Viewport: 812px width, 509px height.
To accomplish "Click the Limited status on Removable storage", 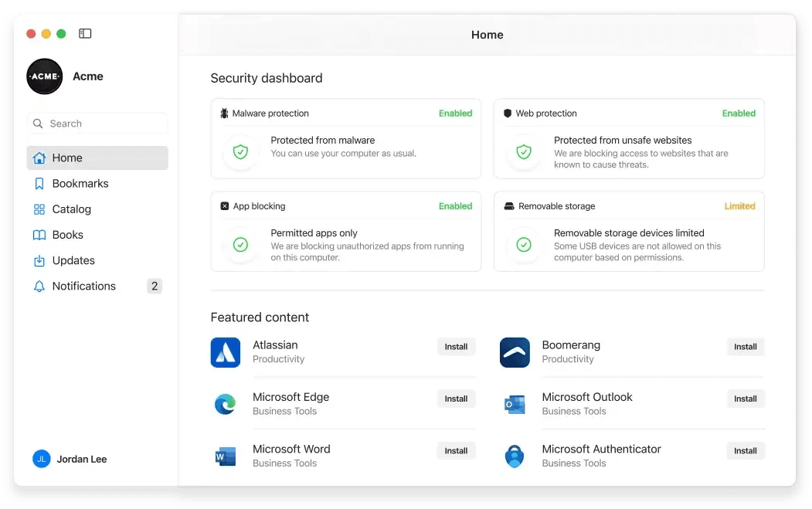I will point(739,206).
